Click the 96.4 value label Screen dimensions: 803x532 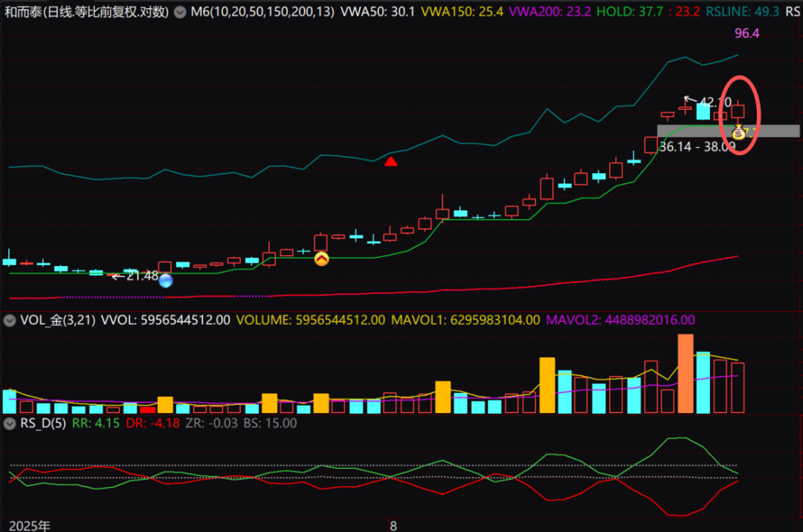tap(747, 33)
